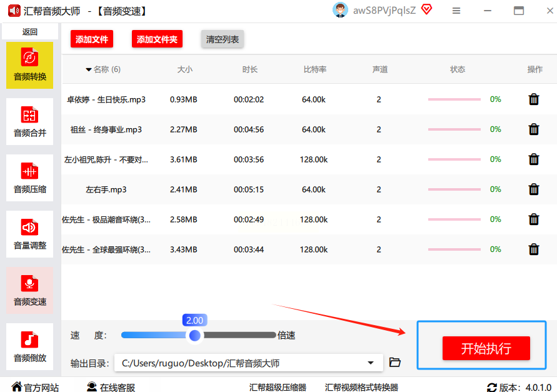557x392 pixels.
Task: Click the red VIP diamond icon
Action: [426, 9]
